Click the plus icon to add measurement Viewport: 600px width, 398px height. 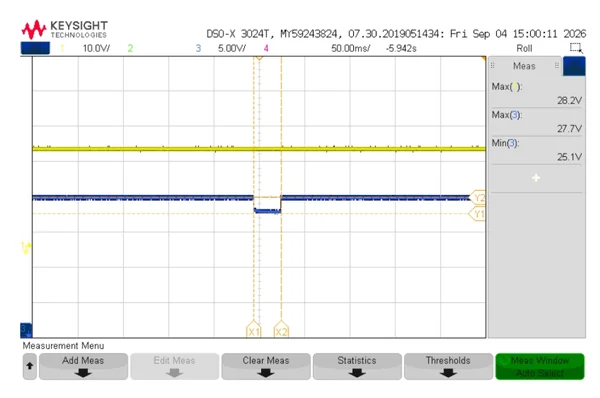[536, 178]
